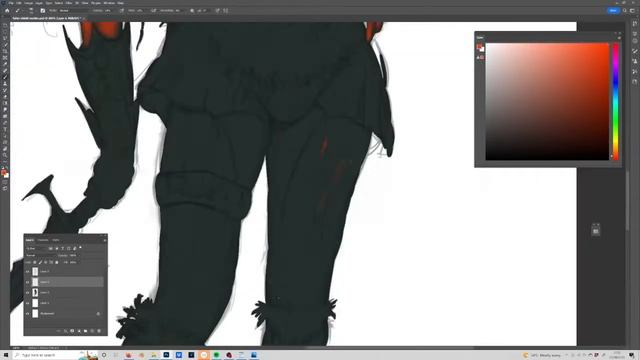Hide the Background layer via eye icon
This screenshot has width=640, height=360.
pyautogui.click(x=27, y=313)
